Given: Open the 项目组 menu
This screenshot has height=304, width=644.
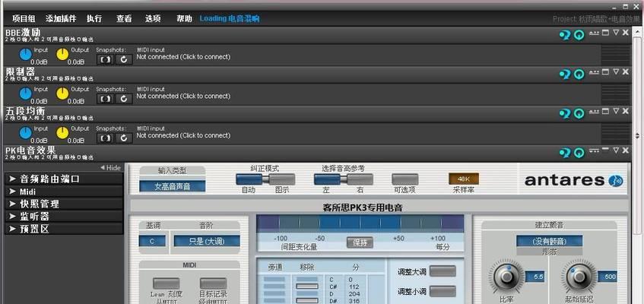Looking at the screenshot, I should click(24, 18).
